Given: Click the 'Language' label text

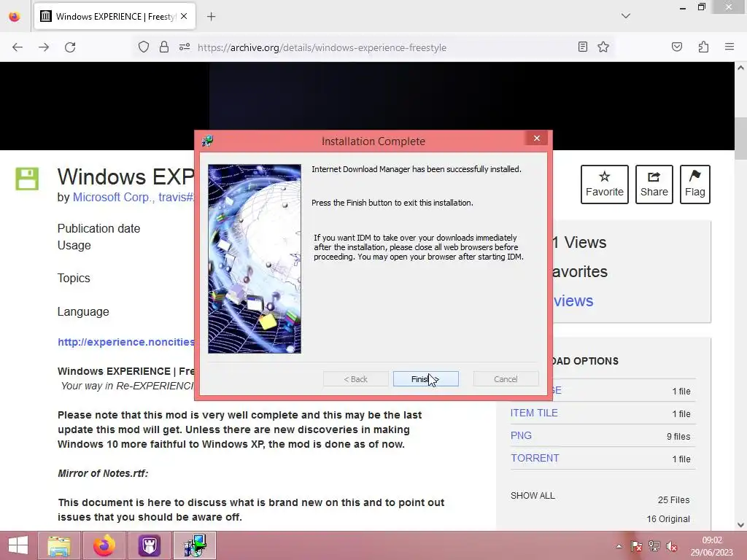Looking at the screenshot, I should [83, 311].
